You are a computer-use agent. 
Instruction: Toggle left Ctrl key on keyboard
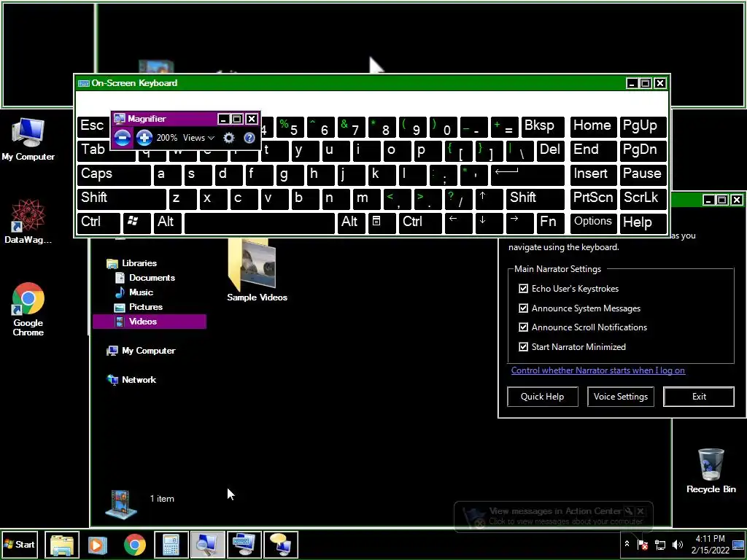click(x=98, y=222)
